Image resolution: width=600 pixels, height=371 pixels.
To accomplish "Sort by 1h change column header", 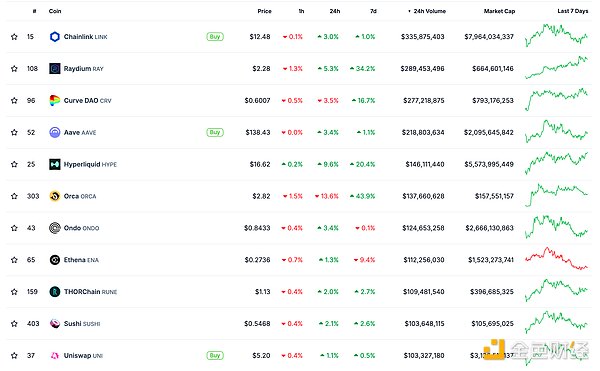I will pos(301,11).
